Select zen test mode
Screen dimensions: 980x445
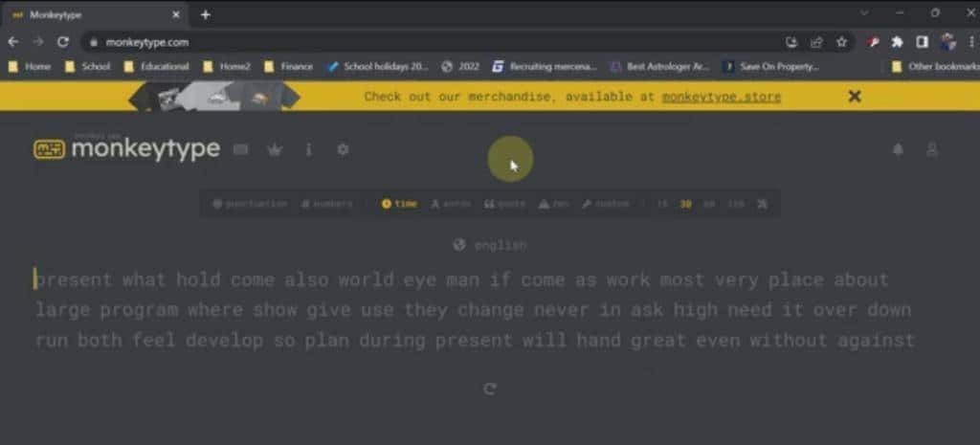[x=553, y=204]
